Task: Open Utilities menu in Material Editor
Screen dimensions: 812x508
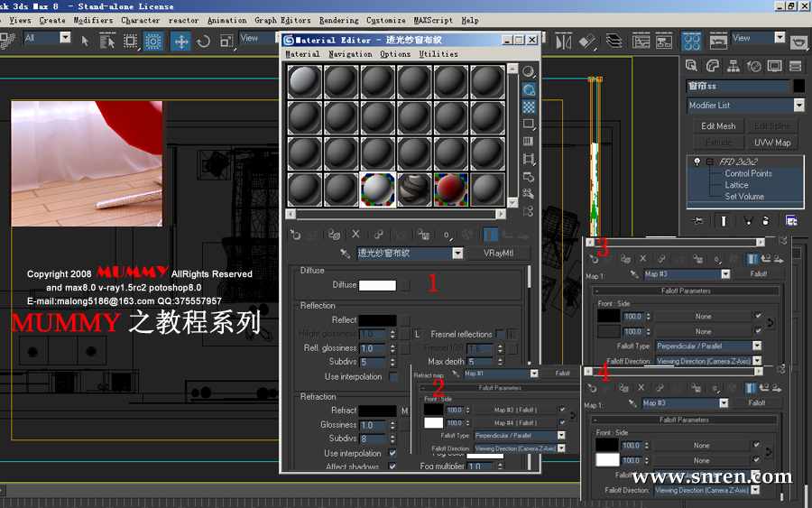Action: pyautogui.click(x=438, y=54)
